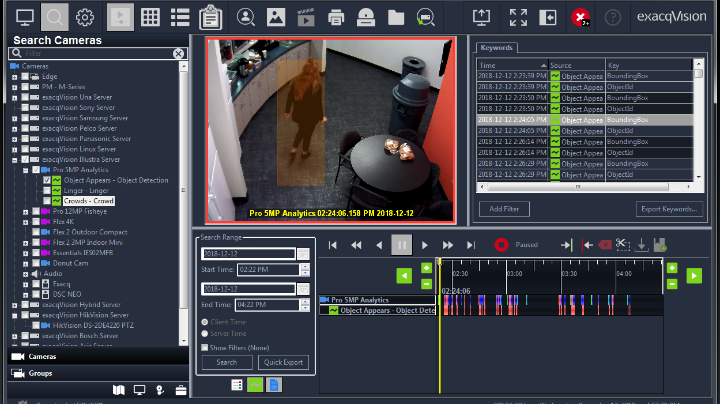Click the stamp icon in toolbar

[366, 17]
